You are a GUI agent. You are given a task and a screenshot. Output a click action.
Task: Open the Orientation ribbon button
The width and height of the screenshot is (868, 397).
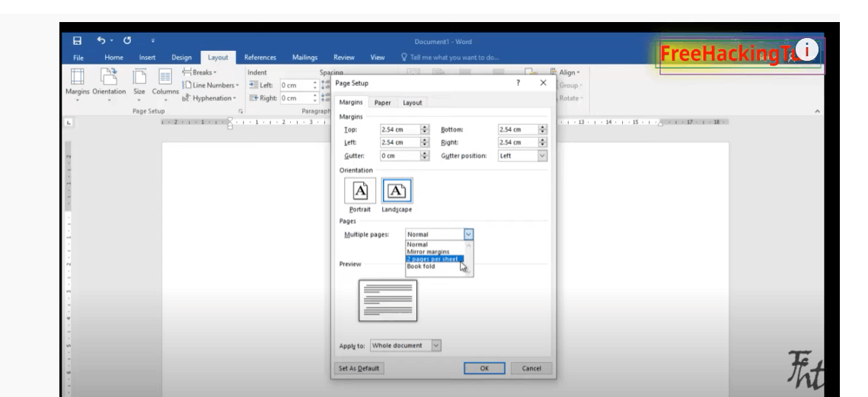(110, 77)
